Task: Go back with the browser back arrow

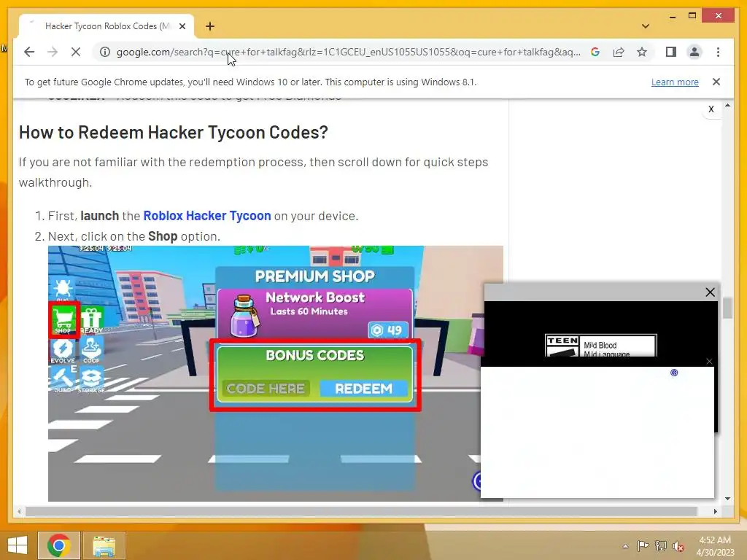Action: pyautogui.click(x=29, y=52)
